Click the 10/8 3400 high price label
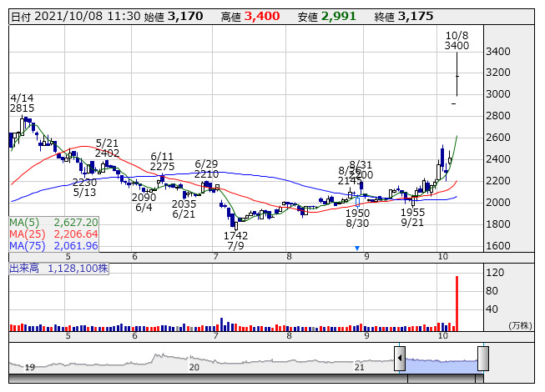Viewport: 545px width, 392px height. [457, 41]
